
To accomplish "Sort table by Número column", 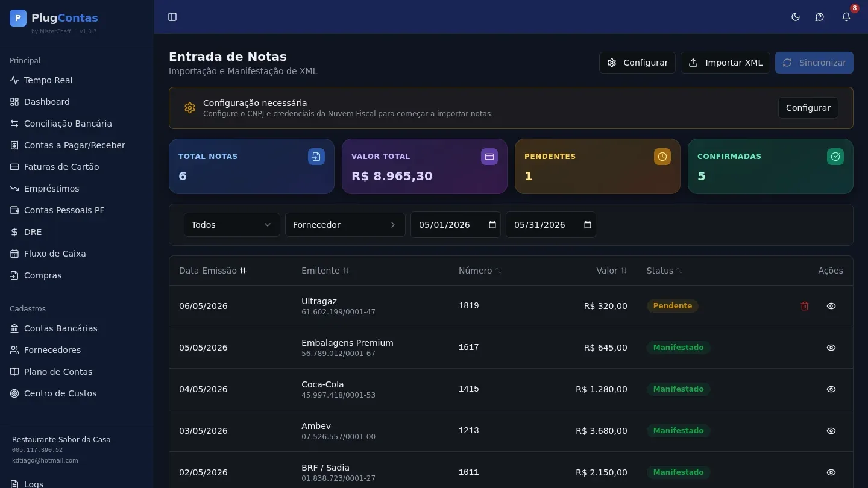I will tap(480, 271).
